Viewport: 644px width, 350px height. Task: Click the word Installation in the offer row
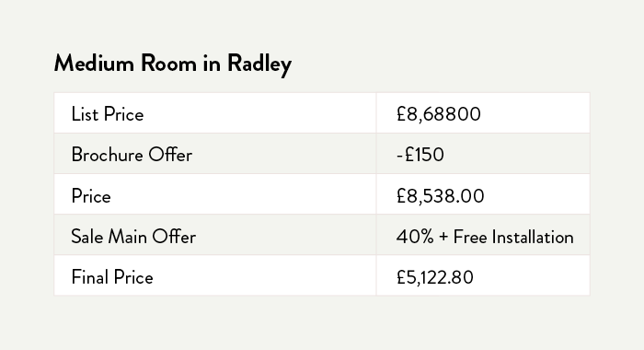click(x=533, y=237)
